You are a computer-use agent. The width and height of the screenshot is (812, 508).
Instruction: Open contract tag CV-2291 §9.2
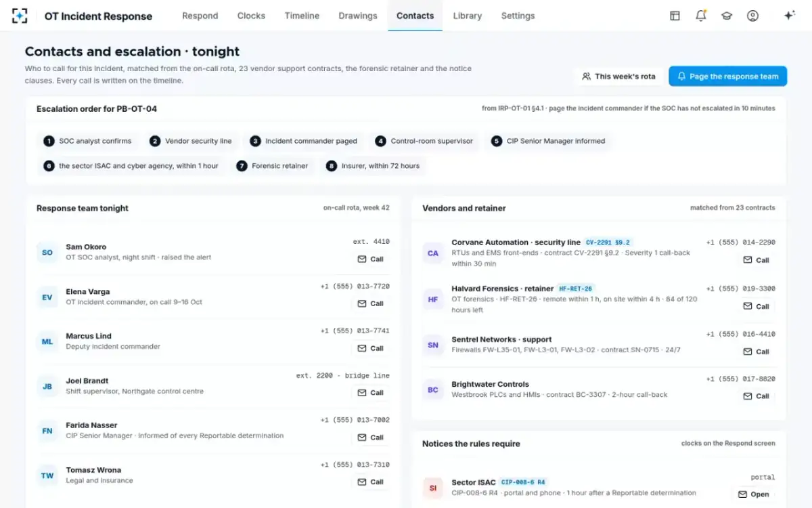(608, 242)
